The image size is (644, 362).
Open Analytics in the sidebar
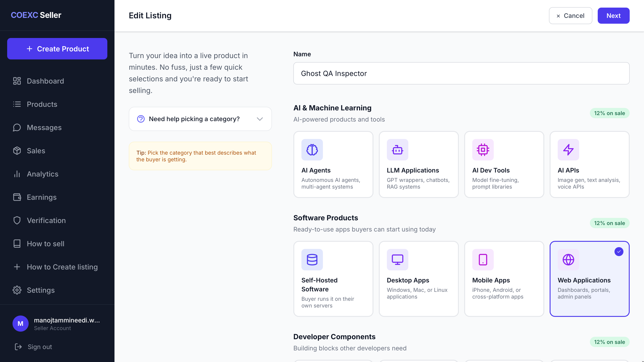click(42, 174)
